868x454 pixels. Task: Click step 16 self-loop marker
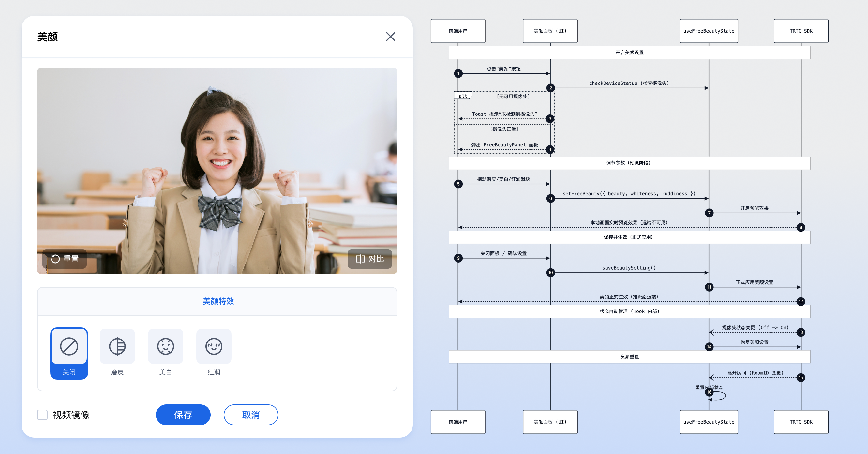coord(709,392)
